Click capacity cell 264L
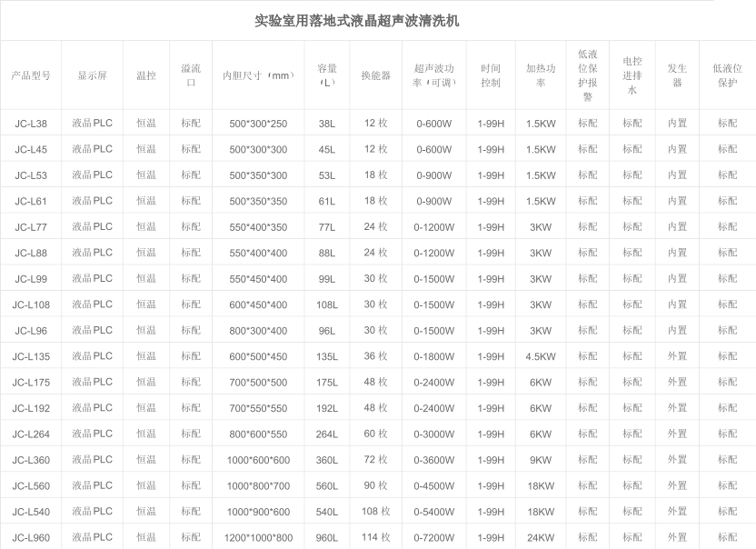 [x=327, y=434]
